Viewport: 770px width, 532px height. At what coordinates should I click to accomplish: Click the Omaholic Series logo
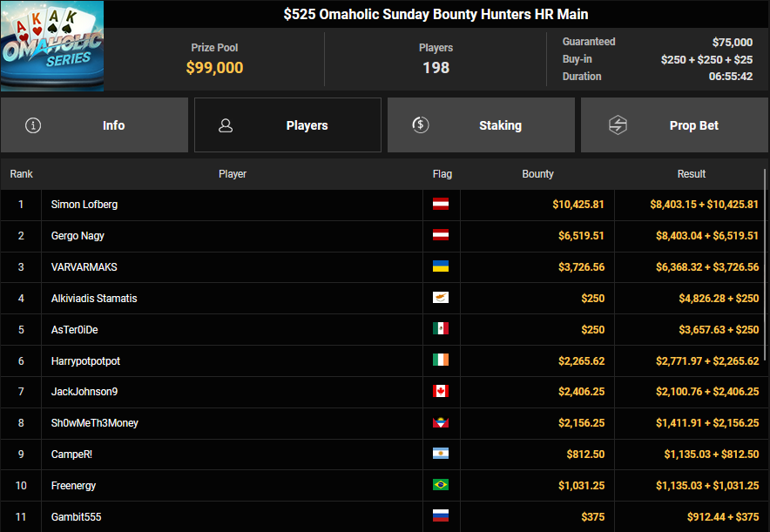52,46
